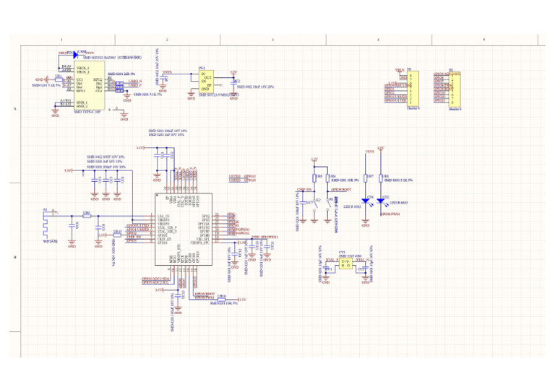This screenshot has width=555, height=392.
Task: Select the WiFi antenna symbol A1
Action: pyautogui.click(x=46, y=225)
